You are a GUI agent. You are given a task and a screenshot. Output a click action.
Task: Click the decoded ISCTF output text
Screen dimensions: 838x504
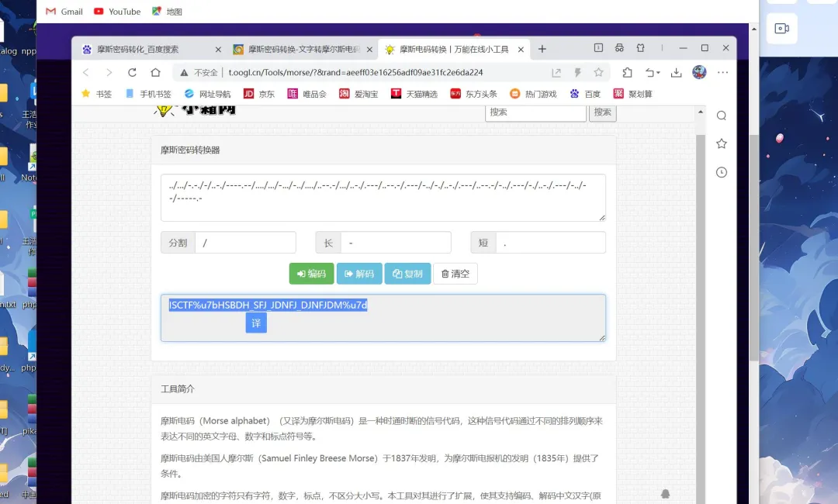[x=268, y=305]
